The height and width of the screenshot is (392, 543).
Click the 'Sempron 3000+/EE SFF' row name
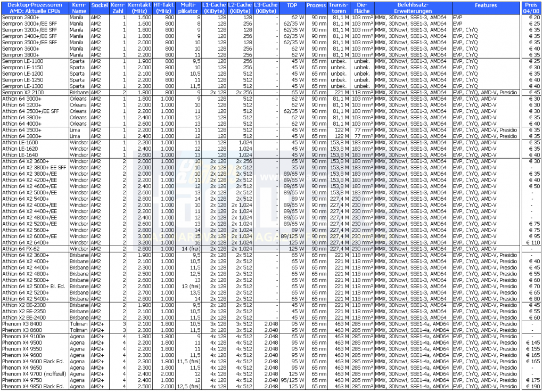[29, 23]
